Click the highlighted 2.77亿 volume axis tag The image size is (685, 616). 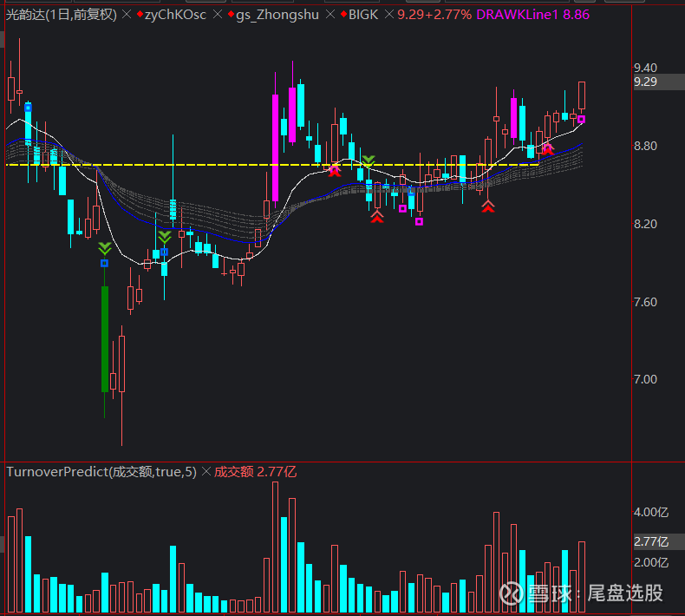[658, 542]
